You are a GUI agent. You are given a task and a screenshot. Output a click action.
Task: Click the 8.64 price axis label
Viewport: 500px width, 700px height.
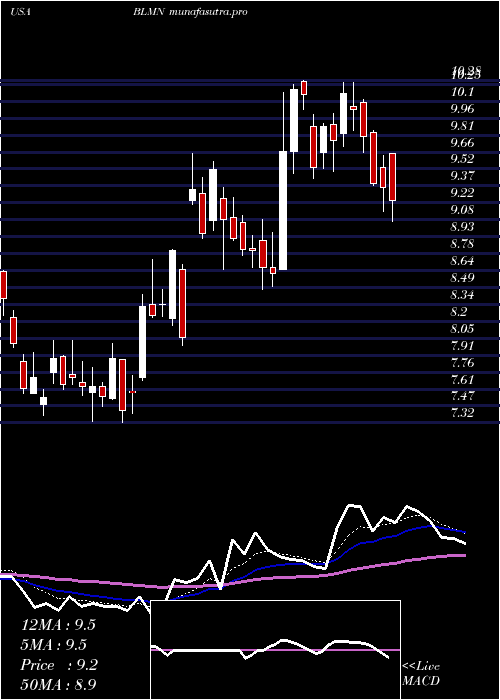coord(464,261)
